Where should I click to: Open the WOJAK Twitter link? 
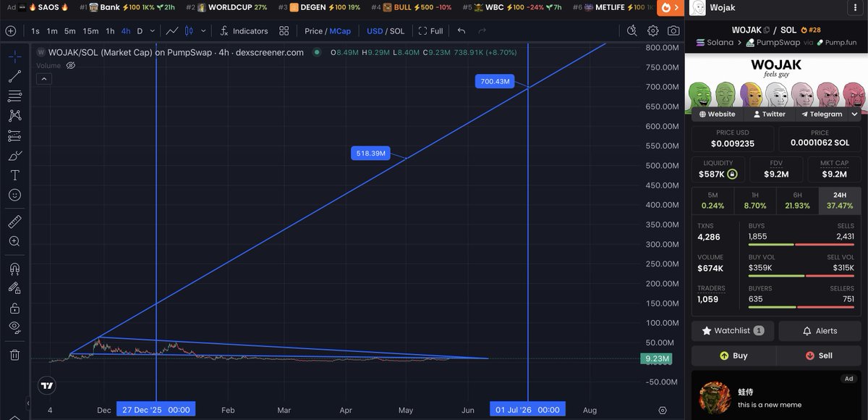[x=769, y=114]
